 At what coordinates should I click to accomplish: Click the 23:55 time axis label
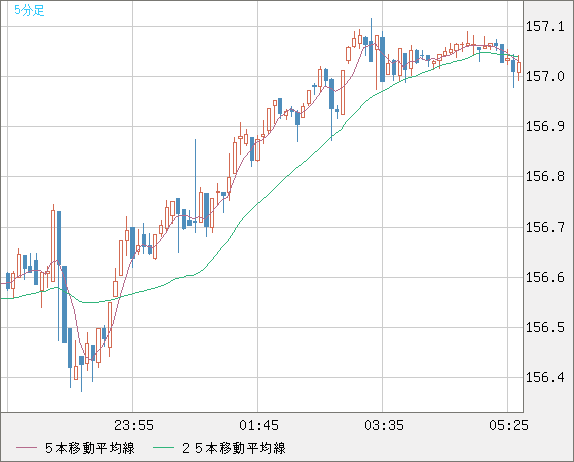[x=134, y=425]
